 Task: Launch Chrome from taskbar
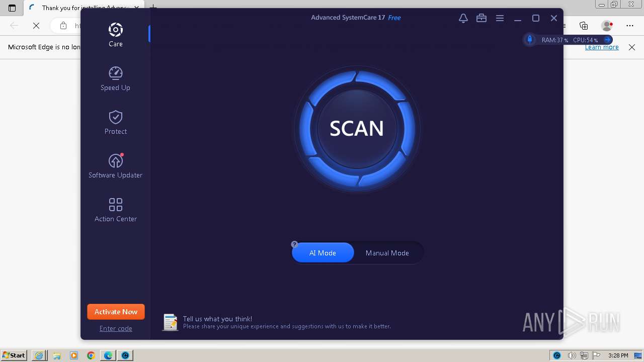coord(91,355)
